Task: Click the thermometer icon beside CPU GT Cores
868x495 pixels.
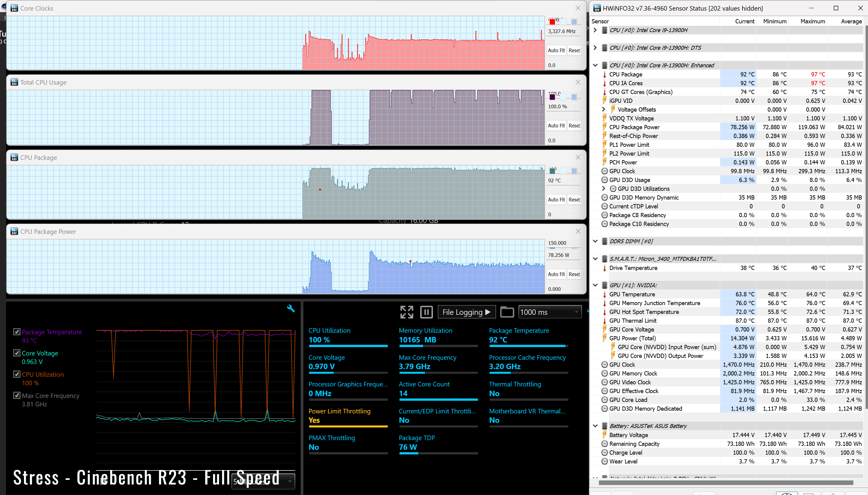Action: click(605, 92)
